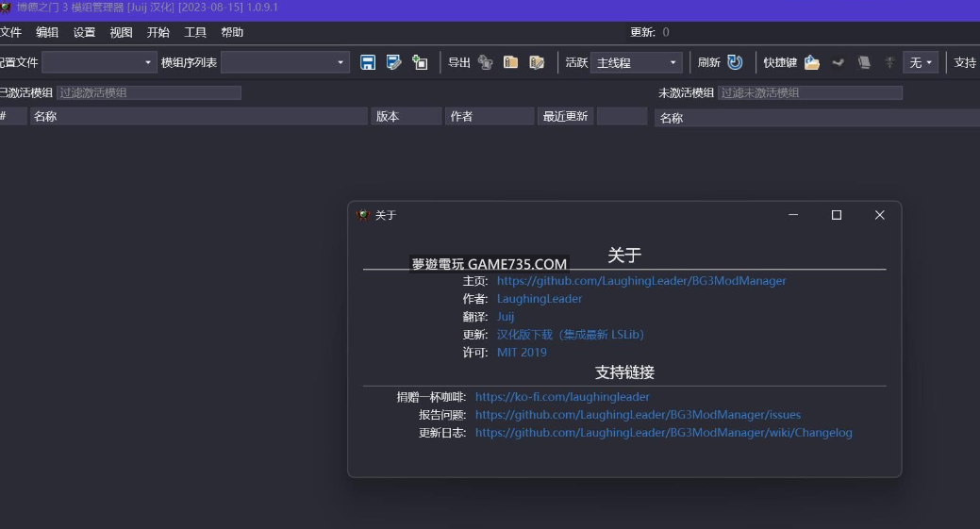Image resolution: width=980 pixels, height=529 pixels.
Task: Open the BG3ModManager GitHub homepage link
Action: coord(641,281)
